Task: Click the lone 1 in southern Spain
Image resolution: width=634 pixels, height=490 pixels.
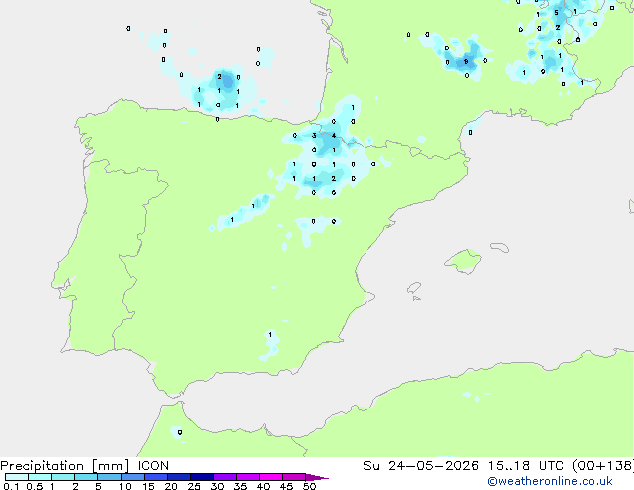Action: click(270, 334)
